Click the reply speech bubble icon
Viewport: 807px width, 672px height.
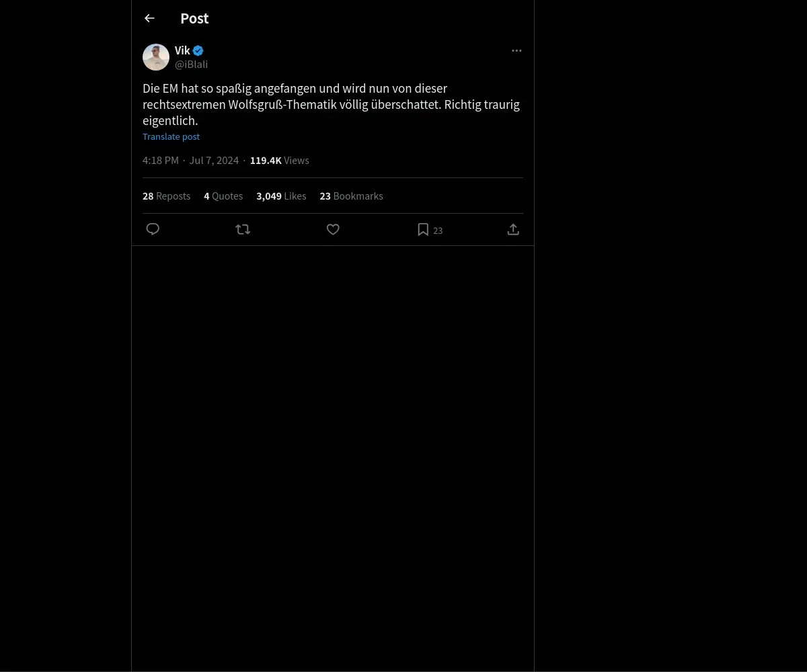[x=153, y=229]
